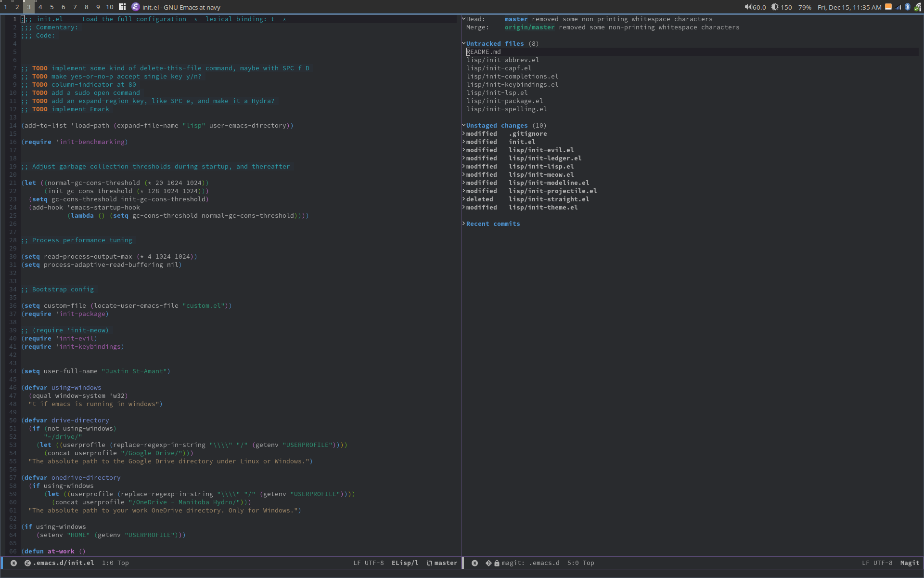Click the Emacs logo in the title bar

coord(136,7)
